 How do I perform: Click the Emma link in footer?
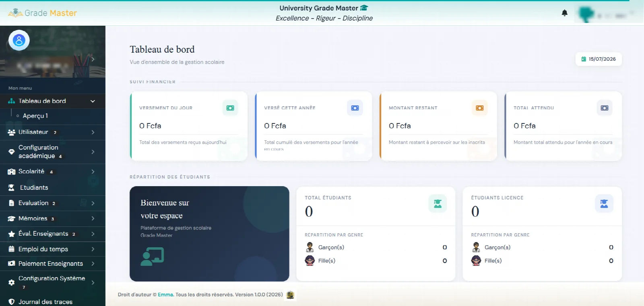[165, 295]
